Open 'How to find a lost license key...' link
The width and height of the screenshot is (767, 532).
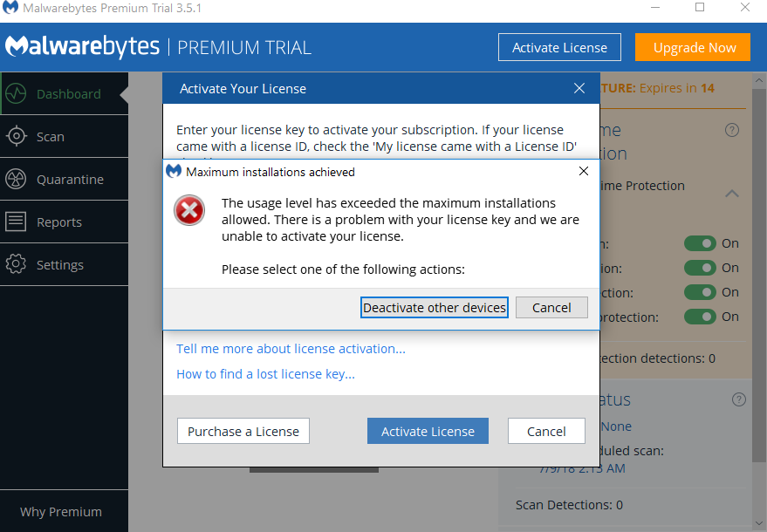click(x=265, y=374)
